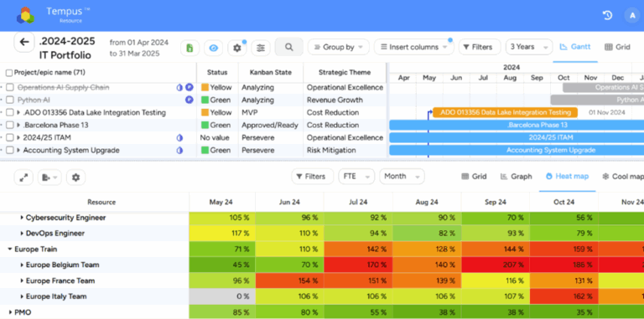This screenshot has height=319, width=644.
Task: Click the Kanban State column header
Action: pos(271,73)
